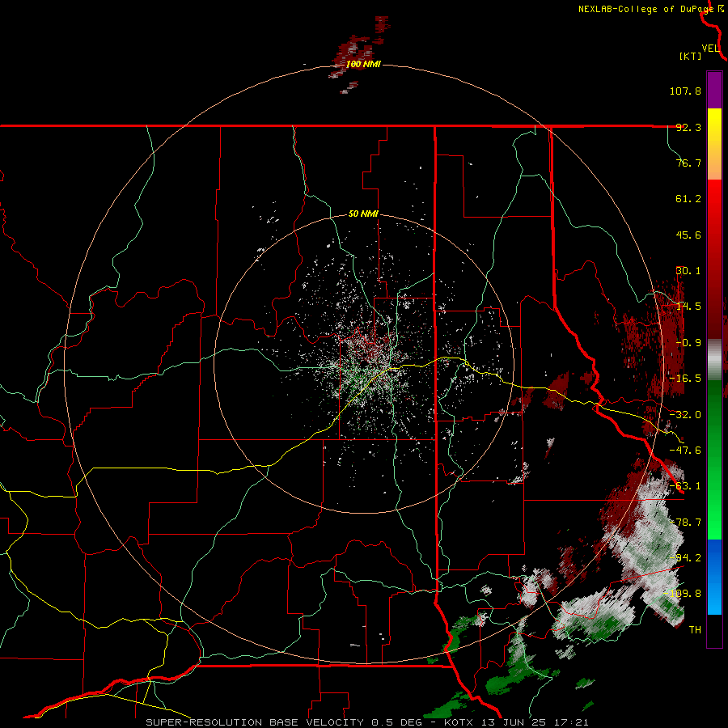This screenshot has height=728, width=728.
Task: Select the -32.0 scale value
Action: point(685,415)
